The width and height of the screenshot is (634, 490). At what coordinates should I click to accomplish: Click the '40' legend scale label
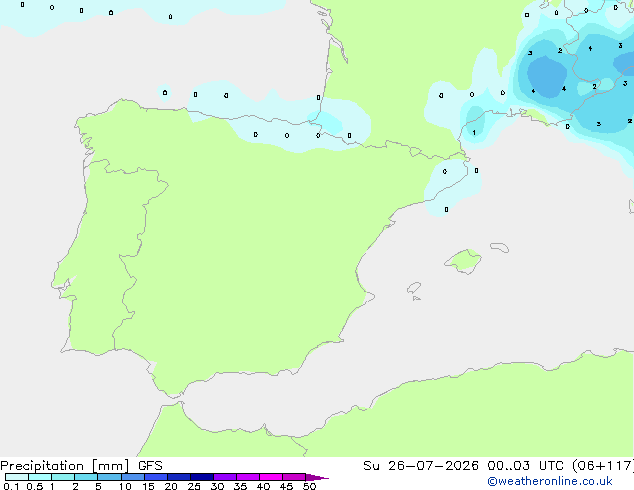(x=263, y=486)
